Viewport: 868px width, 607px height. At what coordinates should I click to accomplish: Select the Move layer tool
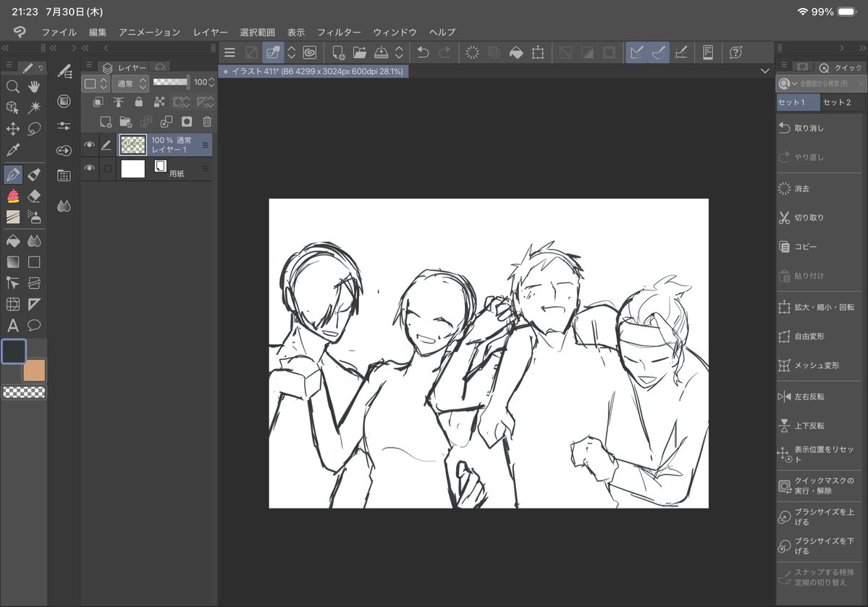pos(13,128)
